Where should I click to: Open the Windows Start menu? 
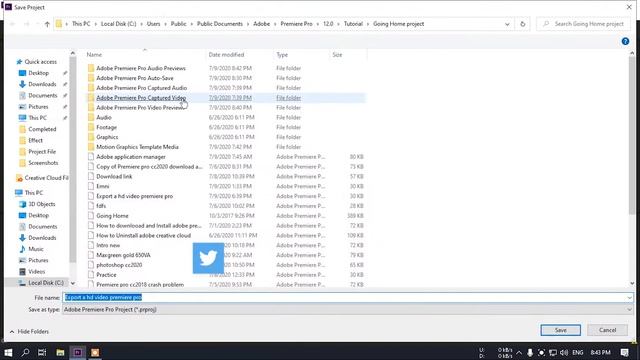pyautogui.click(x=8, y=352)
